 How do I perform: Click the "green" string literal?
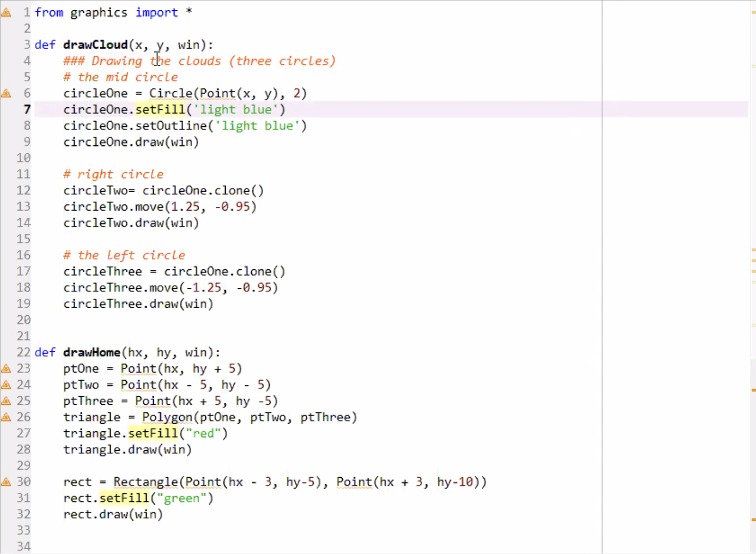[x=182, y=498]
